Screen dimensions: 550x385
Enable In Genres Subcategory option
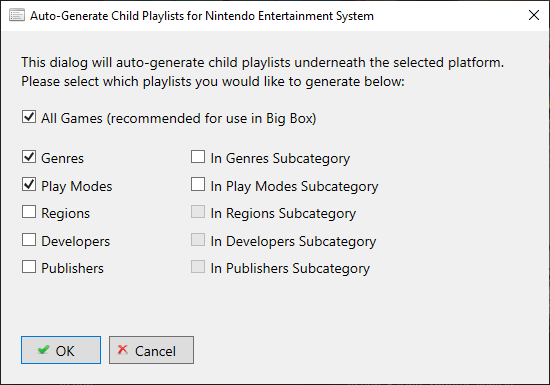pos(198,157)
